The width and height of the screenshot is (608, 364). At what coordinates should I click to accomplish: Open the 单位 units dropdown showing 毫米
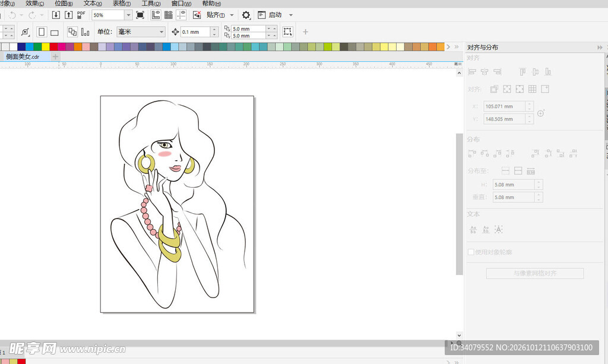coord(141,32)
